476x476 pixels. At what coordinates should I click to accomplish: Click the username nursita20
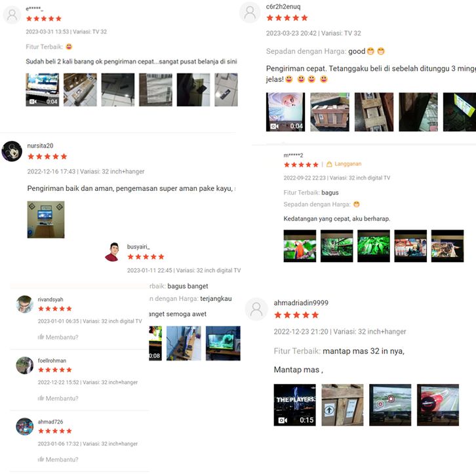(40, 146)
